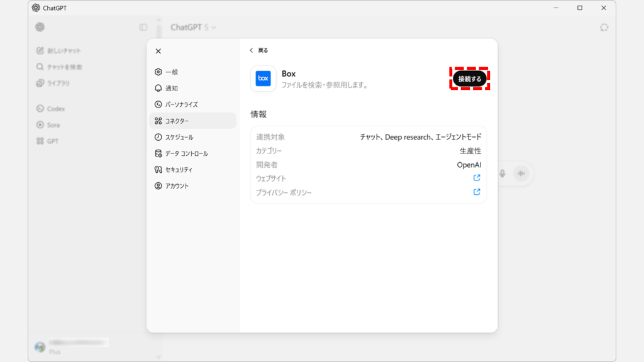Click the microphone dictation icon
This screenshot has width=644, height=362.
(502, 173)
